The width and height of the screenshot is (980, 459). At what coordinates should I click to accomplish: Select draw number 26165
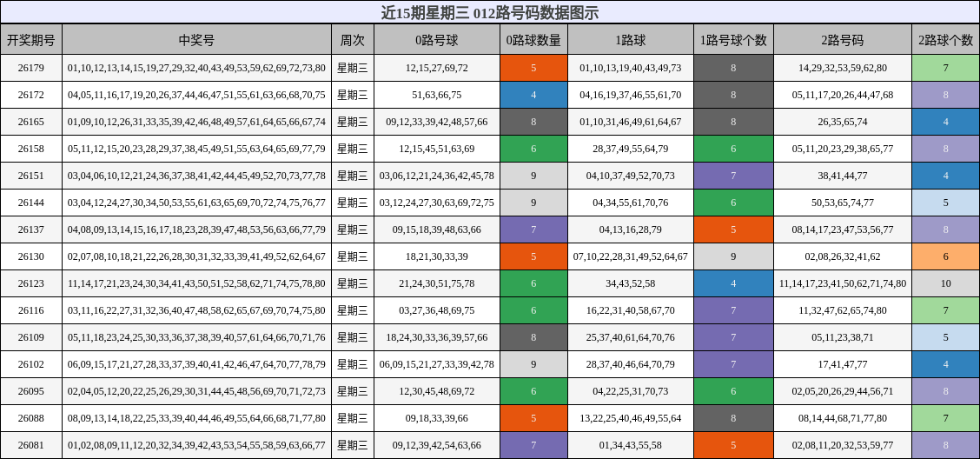pos(31,122)
